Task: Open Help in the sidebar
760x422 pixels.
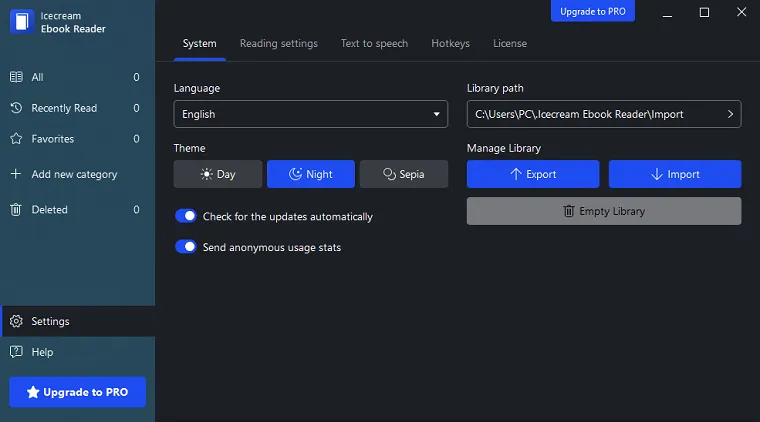Action: tap(78, 352)
